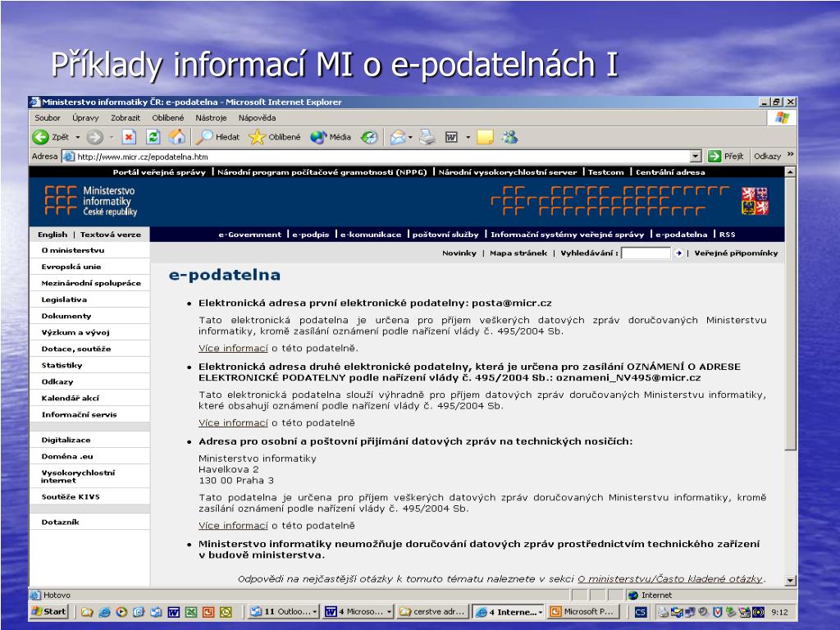The height and width of the screenshot is (630, 840).
Task: Open Legislativa in the sidebar
Action: (x=64, y=299)
